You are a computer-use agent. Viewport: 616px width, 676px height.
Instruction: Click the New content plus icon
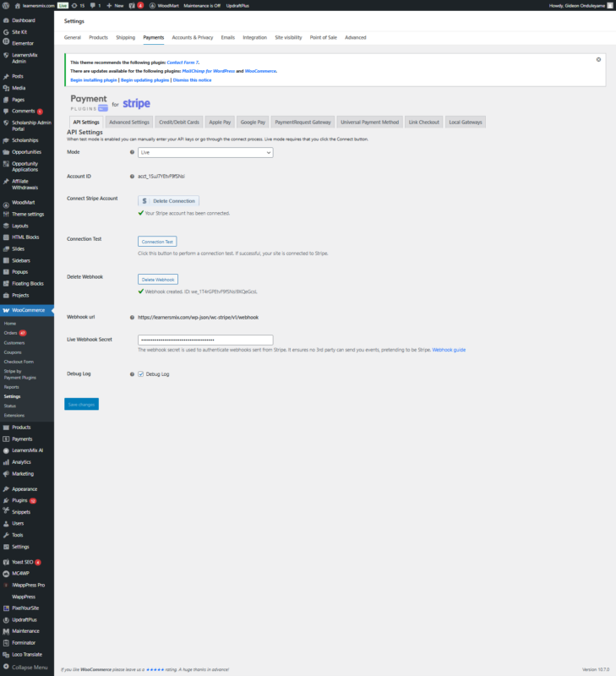tap(115, 6)
